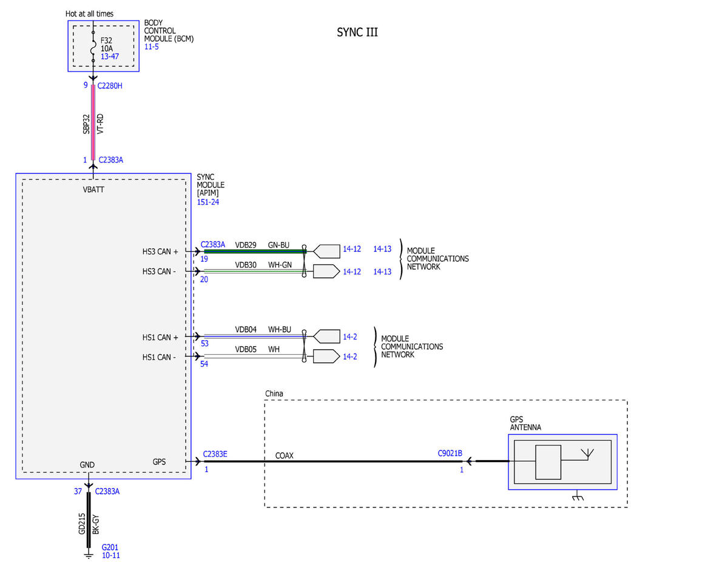This screenshot has width=728, height=562.
Task: Click the China region label
Action: point(274,393)
